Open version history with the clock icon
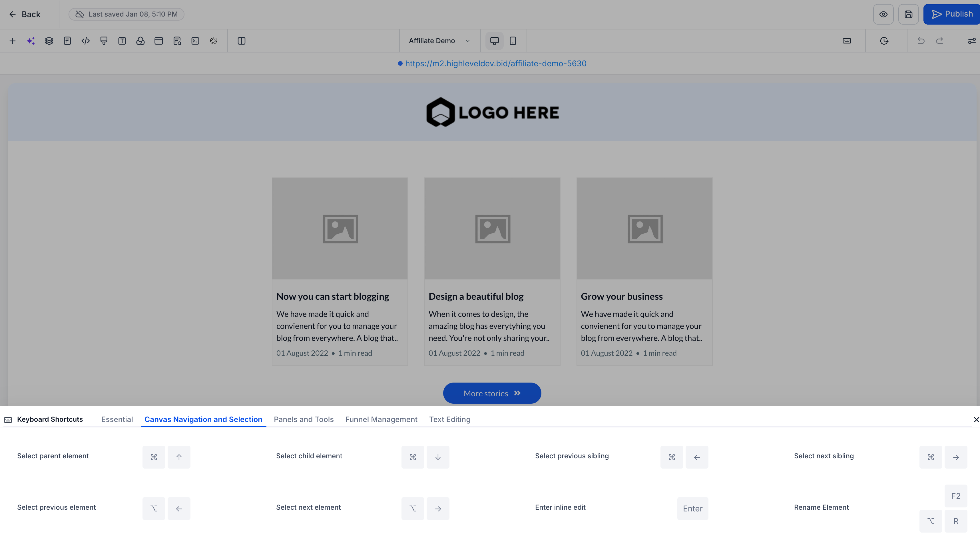Viewport: 980px width, 544px height. click(884, 41)
